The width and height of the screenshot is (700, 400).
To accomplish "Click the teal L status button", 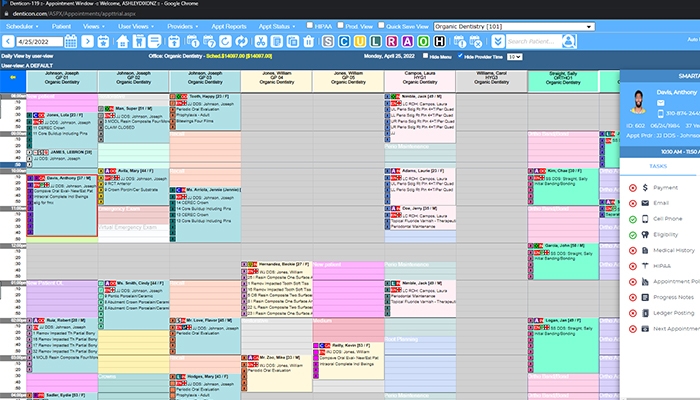I will coord(375,42).
